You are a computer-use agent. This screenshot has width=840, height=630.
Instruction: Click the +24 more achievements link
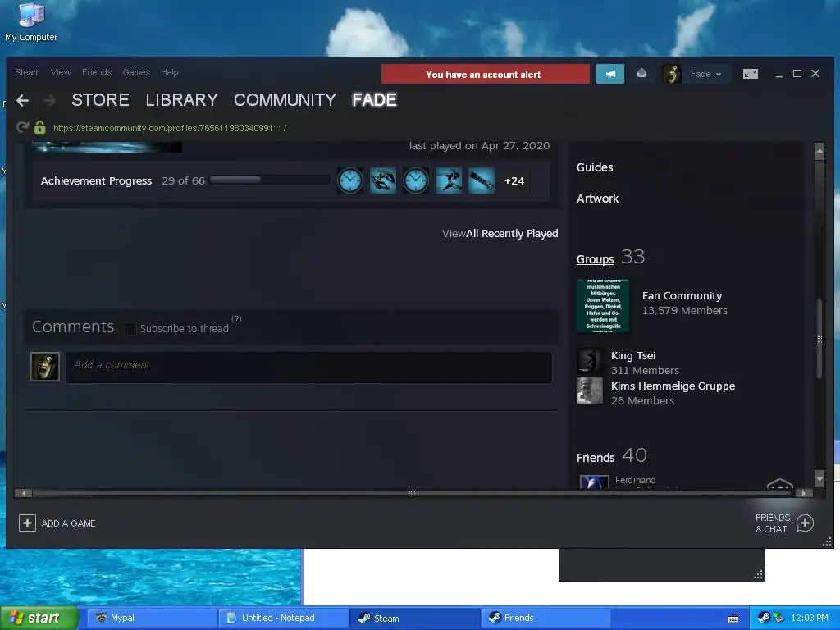(x=514, y=181)
